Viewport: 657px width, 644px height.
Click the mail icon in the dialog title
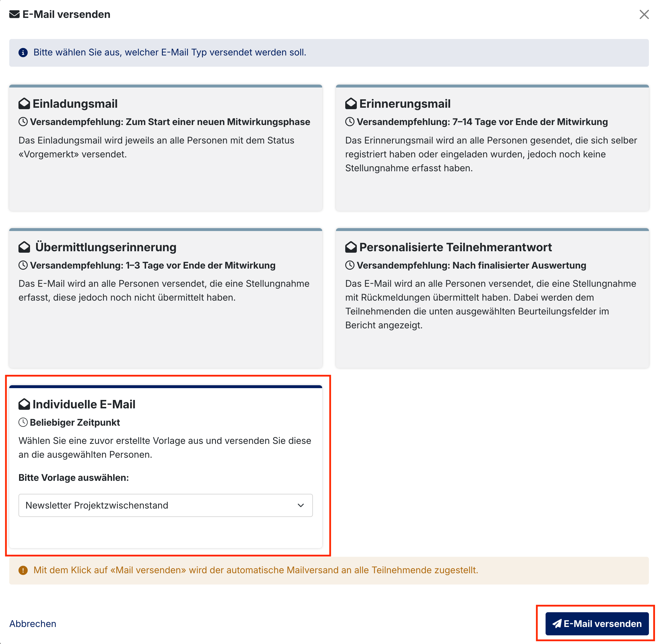pyautogui.click(x=14, y=14)
